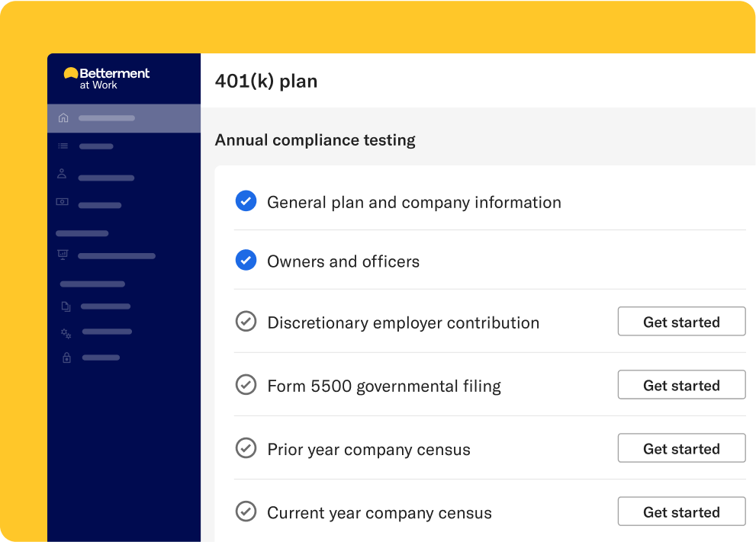Click the home icon in sidebar
Image resolution: width=756 pixels, height=542 pixels.
[x=63, y=118]
